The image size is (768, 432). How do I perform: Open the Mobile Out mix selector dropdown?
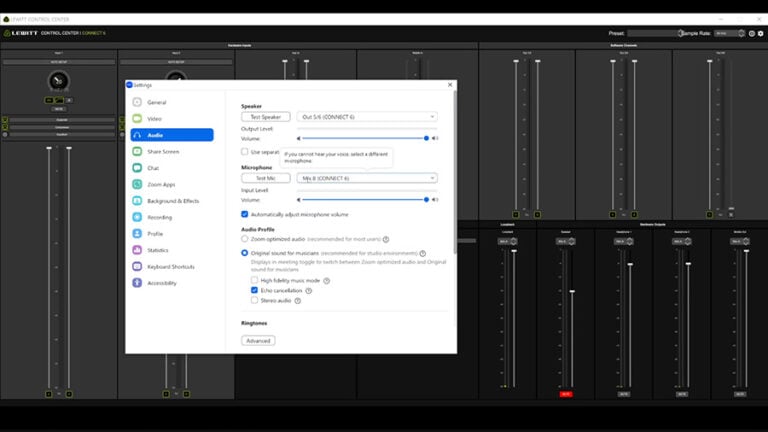740,241
